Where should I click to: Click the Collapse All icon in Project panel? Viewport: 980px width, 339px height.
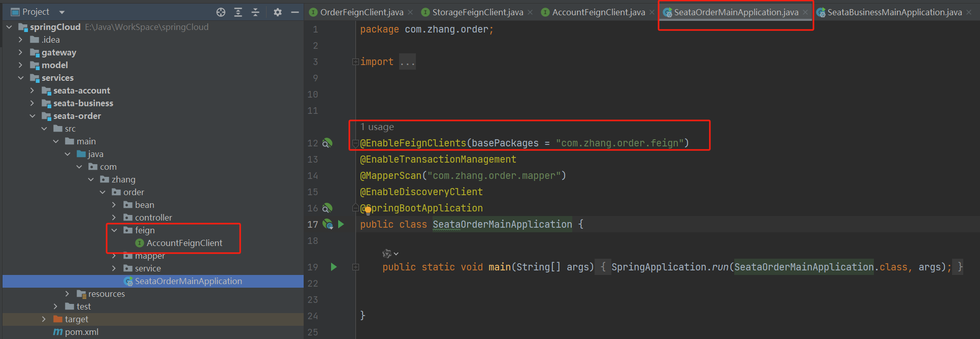click(255, 12)
